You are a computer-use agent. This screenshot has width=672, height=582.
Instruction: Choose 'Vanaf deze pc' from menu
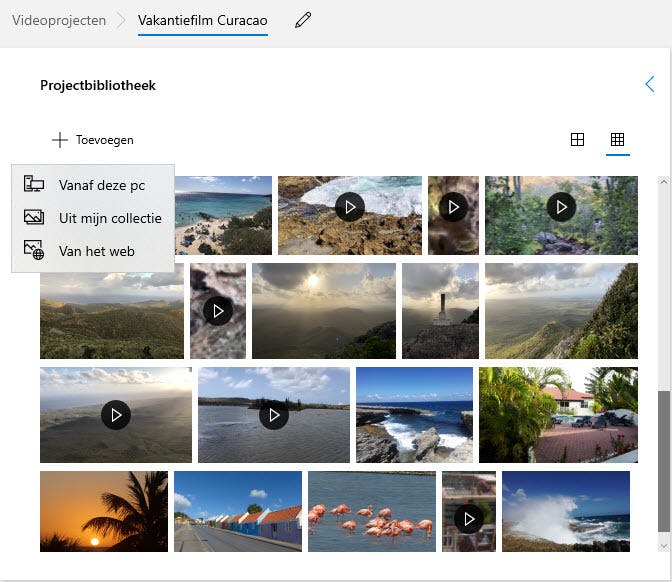point(101,185)
